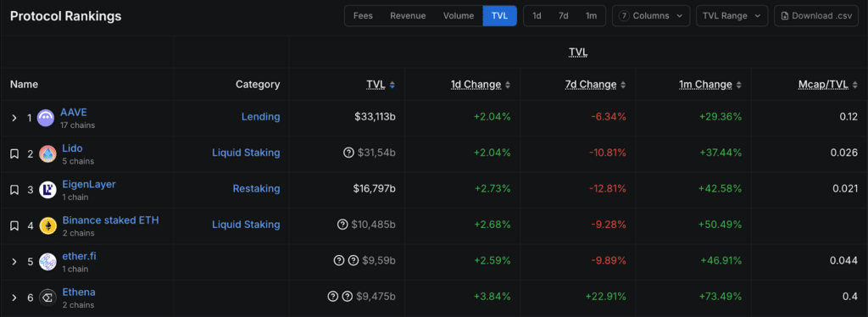Screen dimensions: 868x317
Task: Click the ether.fi protocol logo icon
Action: point(47,262)
